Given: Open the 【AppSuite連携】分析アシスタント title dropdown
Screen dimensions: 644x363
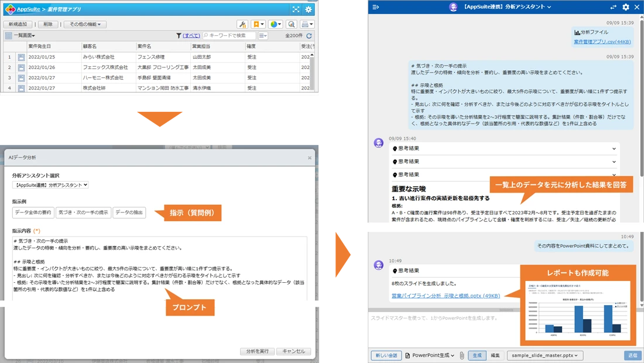Looking at the screenshot, I should (507, 7).
